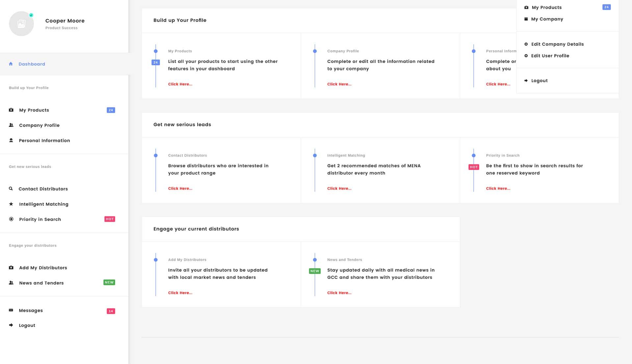
Task: Open Add My Distributors in the sidebar
Action: click(x=43, y=268)
